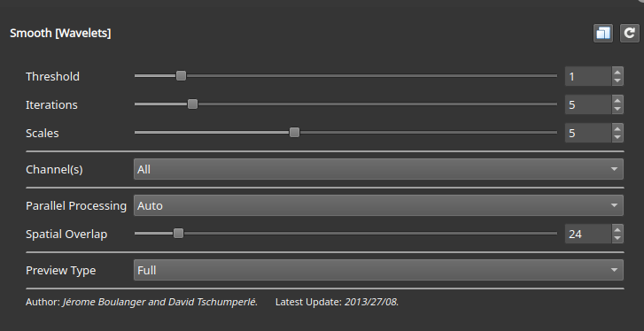This screenshot has width=644, height=331.
Task: Click the Threshold value input field
Action: coord(588,76)
